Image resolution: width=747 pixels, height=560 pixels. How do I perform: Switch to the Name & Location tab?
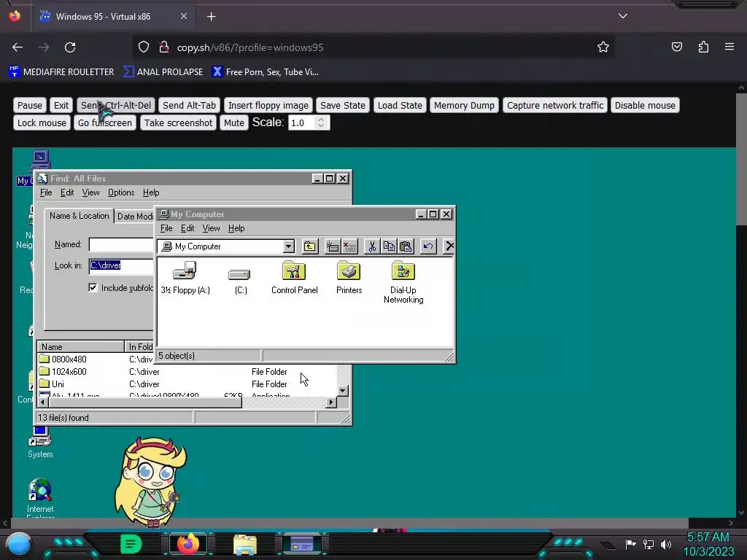click(79, 216)
